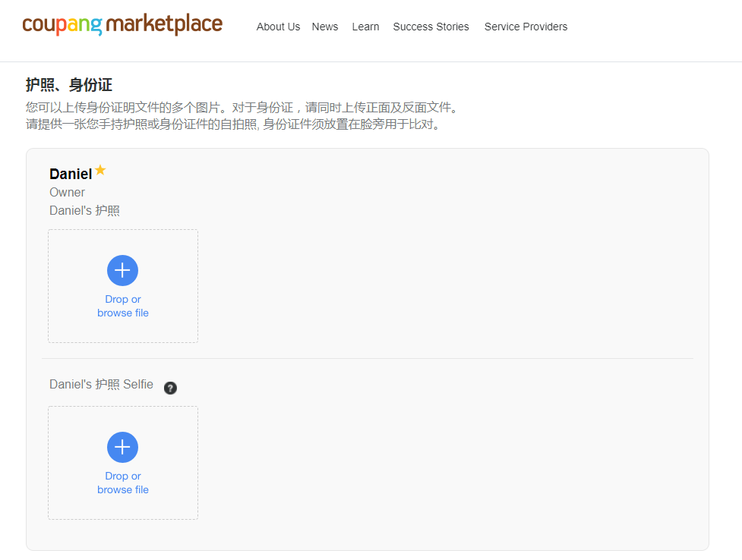Click the Coupang Marketplace logo

122,25
